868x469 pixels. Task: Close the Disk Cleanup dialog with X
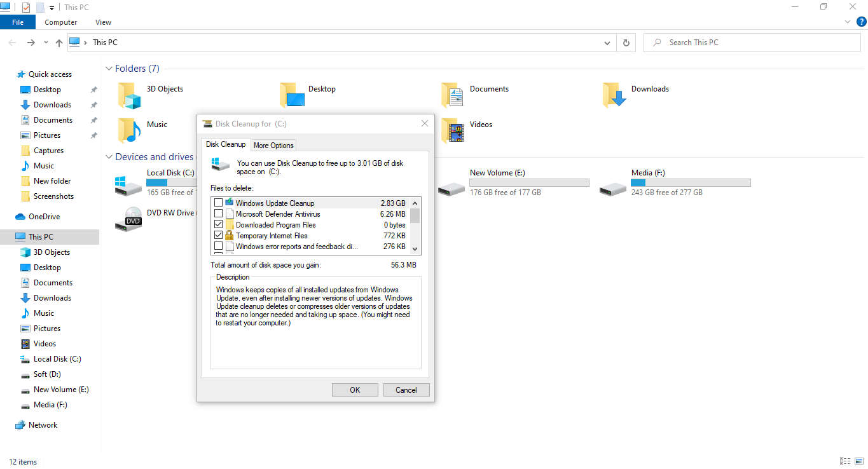[425, 123]
